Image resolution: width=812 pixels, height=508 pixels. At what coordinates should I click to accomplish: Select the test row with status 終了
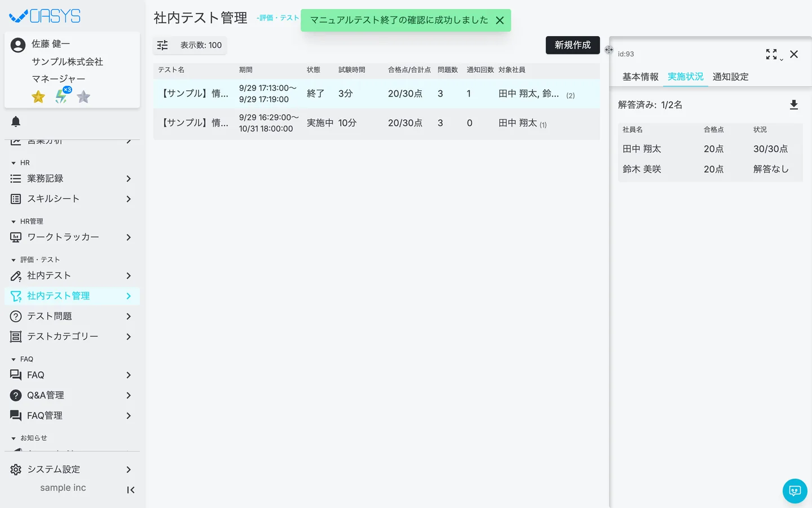tap(377, 94)
